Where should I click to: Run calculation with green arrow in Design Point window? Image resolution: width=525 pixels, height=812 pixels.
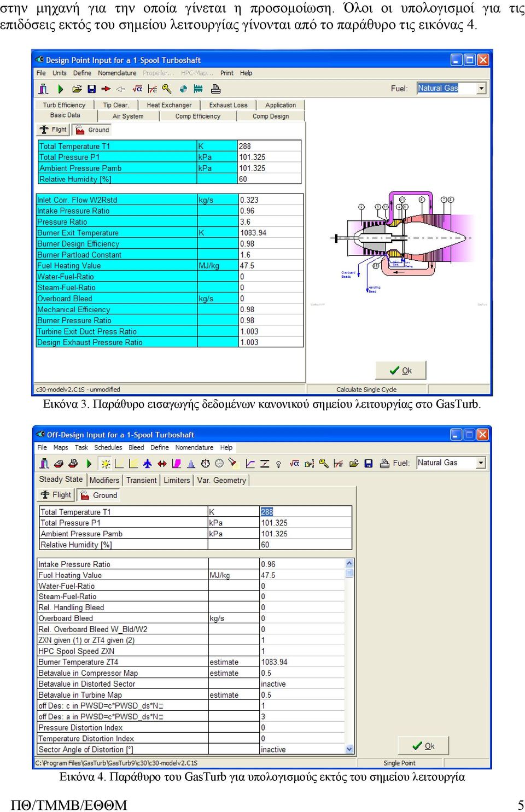[60, 89]
